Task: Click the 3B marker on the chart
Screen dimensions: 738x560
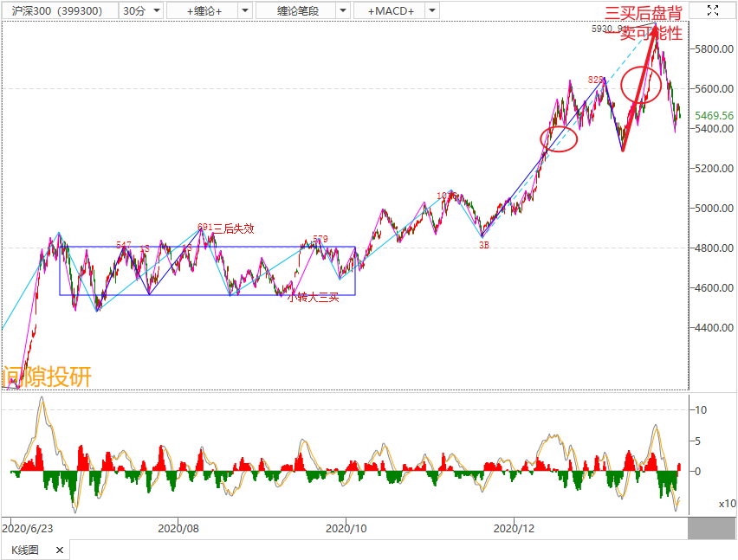Action: pos(484,245)
